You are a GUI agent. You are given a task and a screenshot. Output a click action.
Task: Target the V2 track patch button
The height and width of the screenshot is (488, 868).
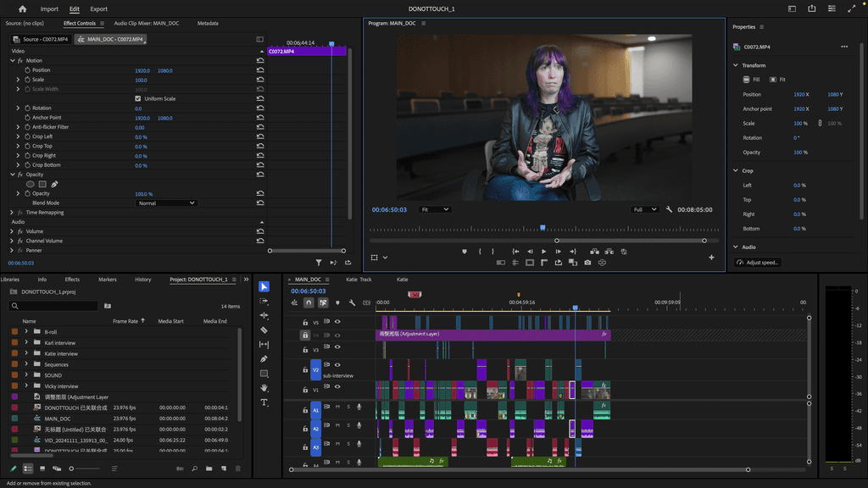[x=315, y=369]
